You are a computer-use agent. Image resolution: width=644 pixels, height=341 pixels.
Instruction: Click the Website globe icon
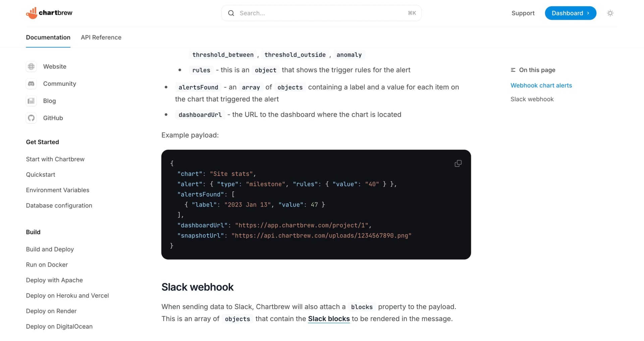(31, 66)
